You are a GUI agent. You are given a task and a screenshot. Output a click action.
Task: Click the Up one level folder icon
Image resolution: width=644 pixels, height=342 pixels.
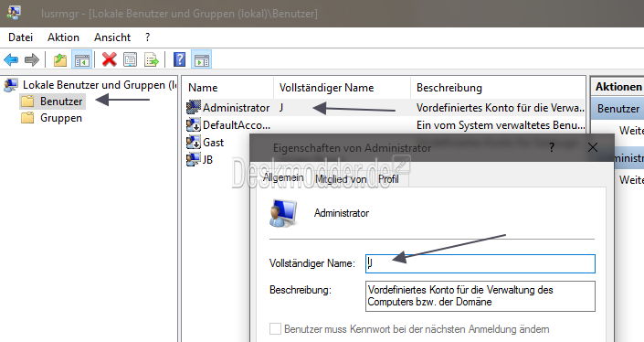[60, 60]
